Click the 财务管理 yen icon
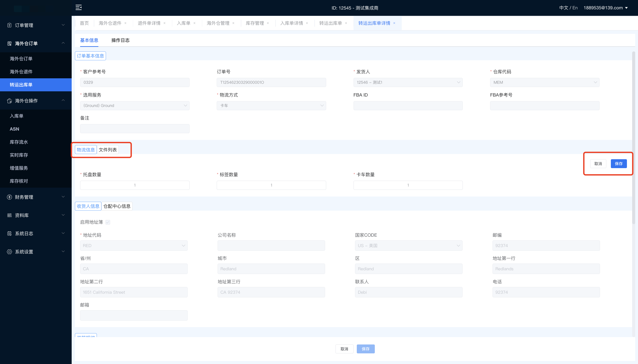The height and width of the screenshot is (364, 638). pos(10,197)
